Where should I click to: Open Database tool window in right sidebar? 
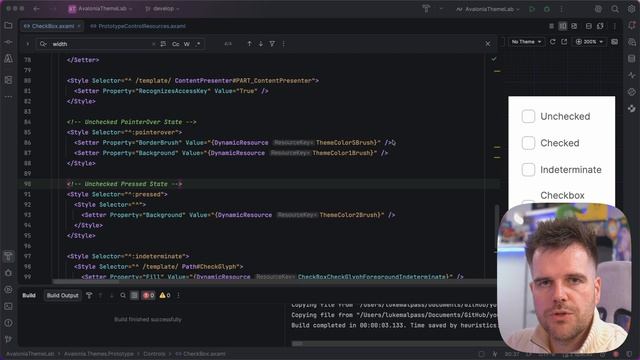click(x=632, y=59)
